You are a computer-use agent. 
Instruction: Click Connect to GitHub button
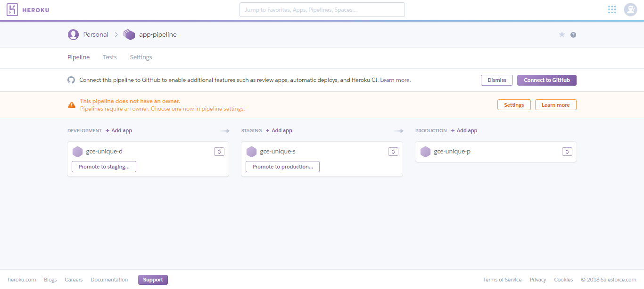pos(546,80)
